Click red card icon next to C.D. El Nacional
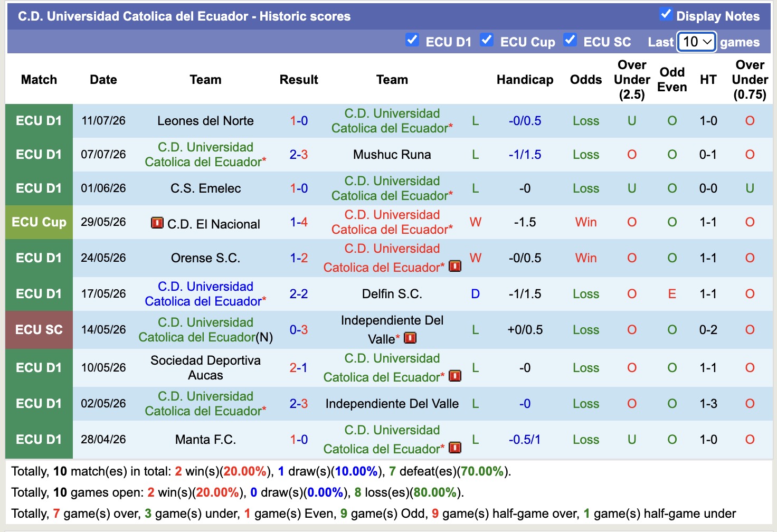 tap(157, 223)
